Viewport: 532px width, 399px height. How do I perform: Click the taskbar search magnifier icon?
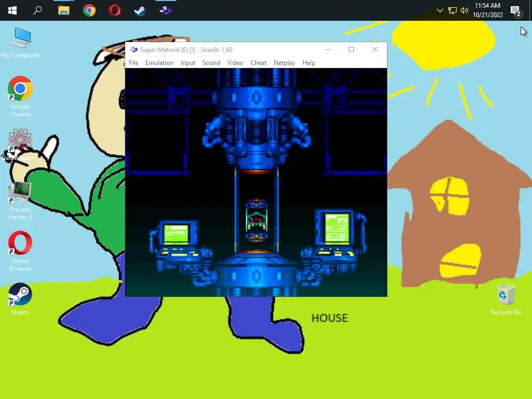37,10
